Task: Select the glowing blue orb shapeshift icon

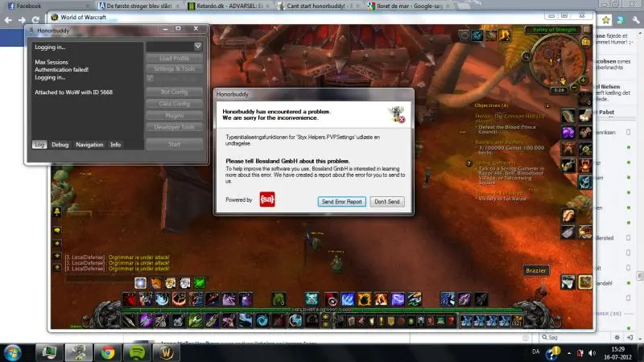Action: (x=140, y=283)
